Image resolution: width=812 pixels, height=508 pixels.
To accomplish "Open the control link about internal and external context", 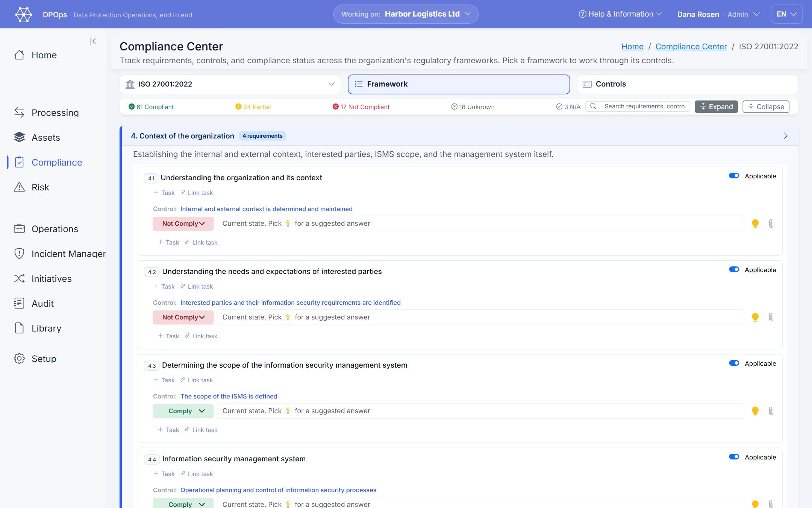I will [267, 209].
